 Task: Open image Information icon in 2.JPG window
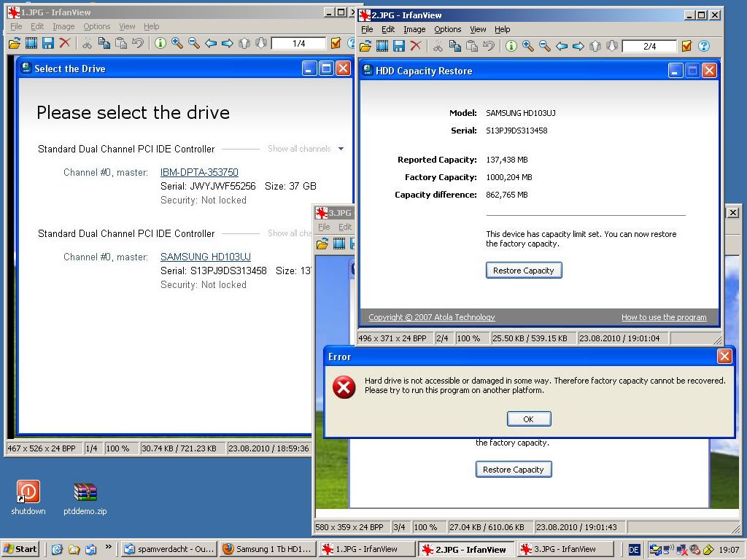(511, 46)
